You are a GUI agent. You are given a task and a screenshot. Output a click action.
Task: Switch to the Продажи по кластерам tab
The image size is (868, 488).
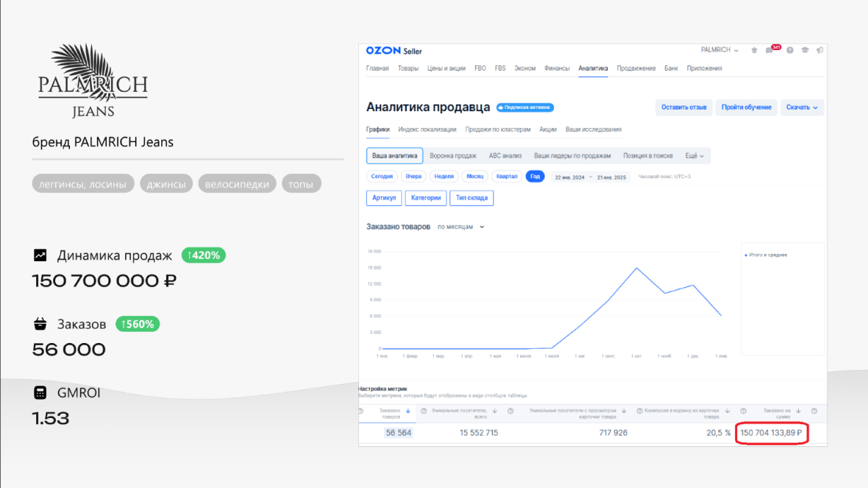click(497, 130)
